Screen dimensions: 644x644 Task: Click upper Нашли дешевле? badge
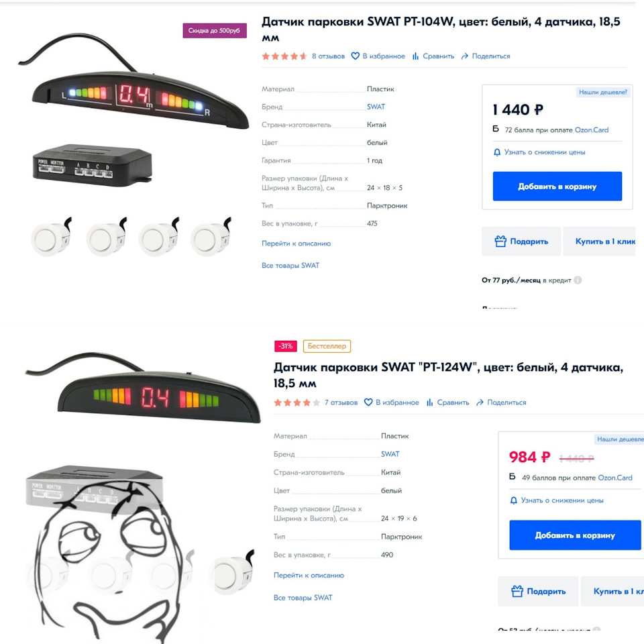(603, 93)
